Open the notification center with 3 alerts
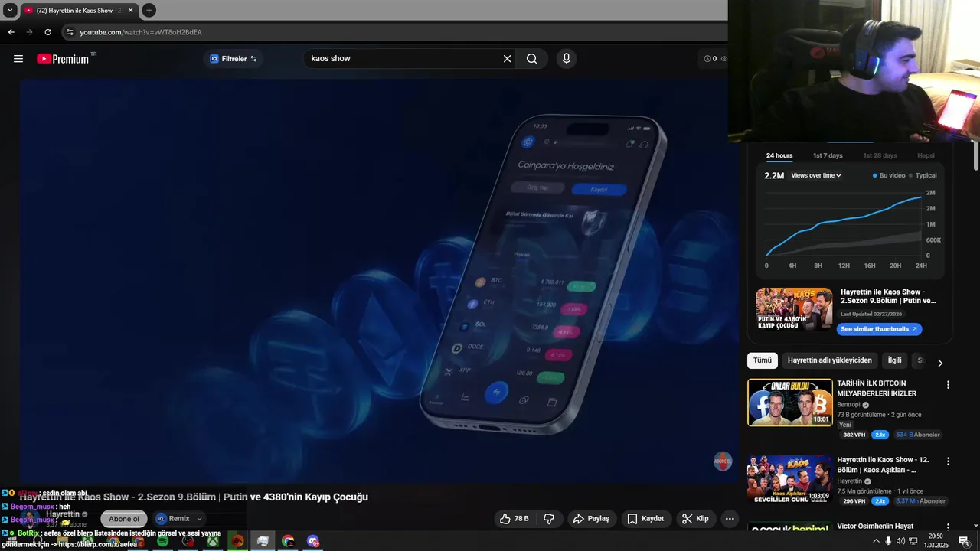This screenshot has width=980, height=551. click(x=964, y=541)
